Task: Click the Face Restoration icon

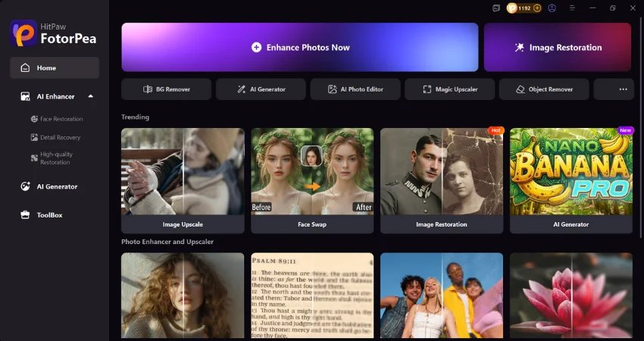Action: click(35, 119)
